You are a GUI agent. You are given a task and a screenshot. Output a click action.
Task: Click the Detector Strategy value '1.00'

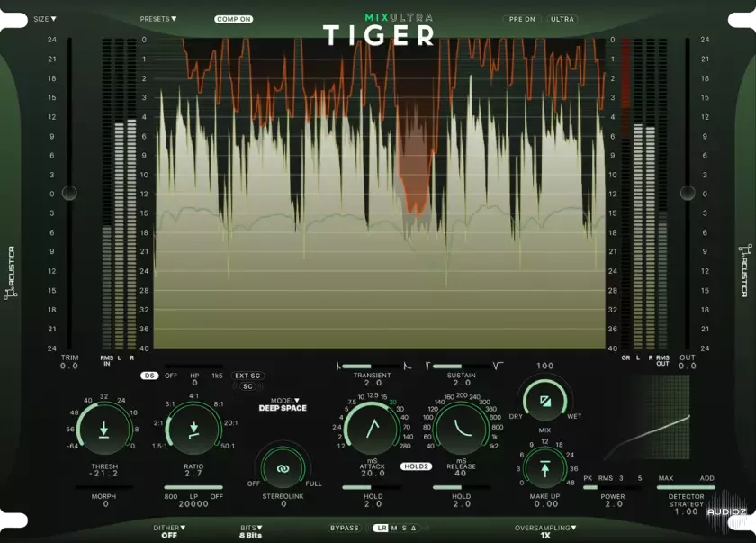[686, 511]
